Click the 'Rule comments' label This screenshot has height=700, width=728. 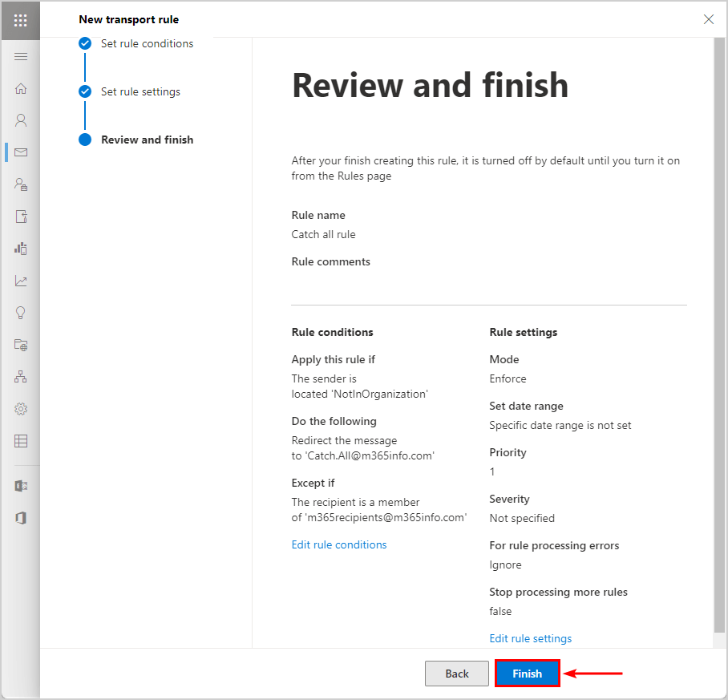click(x=330, y=262)
